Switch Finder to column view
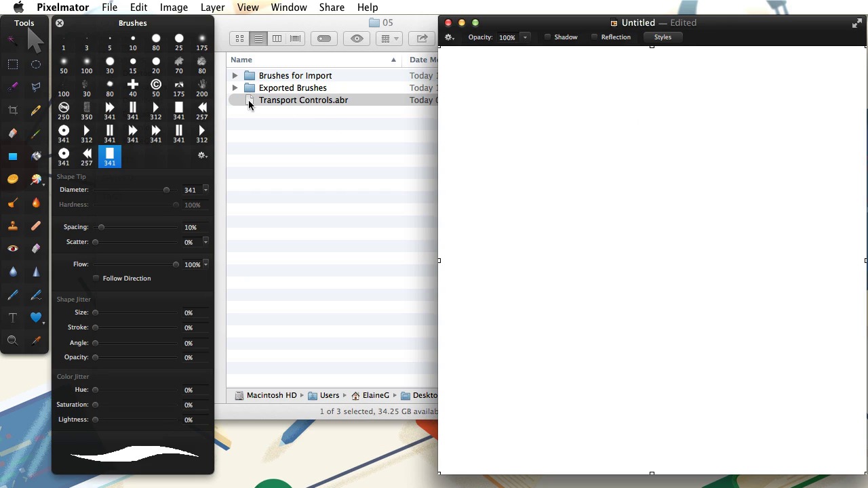Screen dimensions: 868x488 277,39
